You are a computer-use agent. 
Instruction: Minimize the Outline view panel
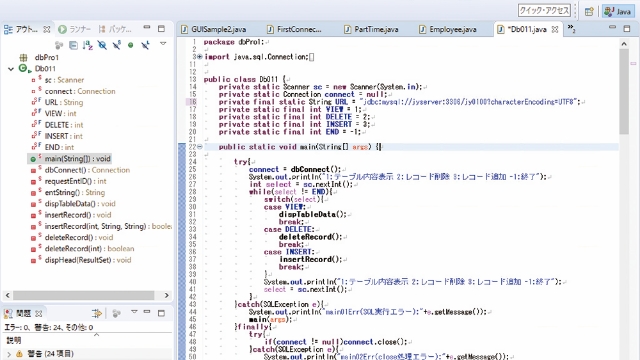tap(147, 27)
